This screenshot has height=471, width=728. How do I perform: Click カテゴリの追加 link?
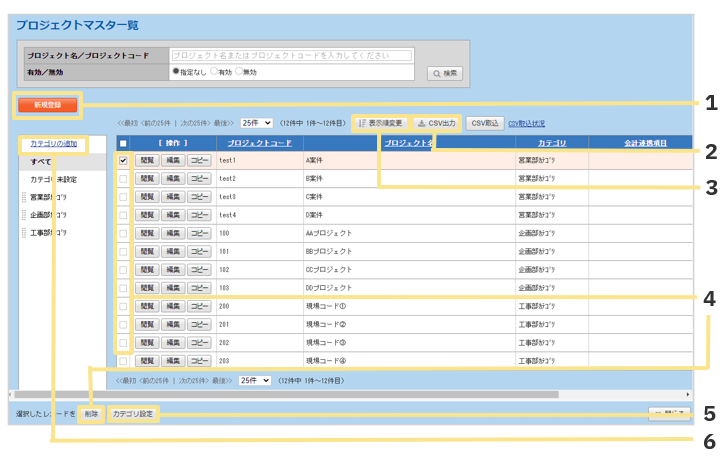[54, 144]
